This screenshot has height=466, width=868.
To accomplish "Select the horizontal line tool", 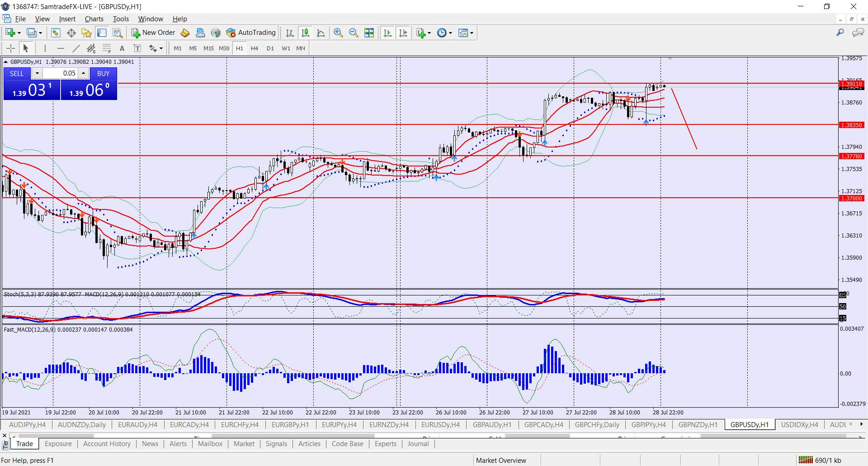I will 61,48.
